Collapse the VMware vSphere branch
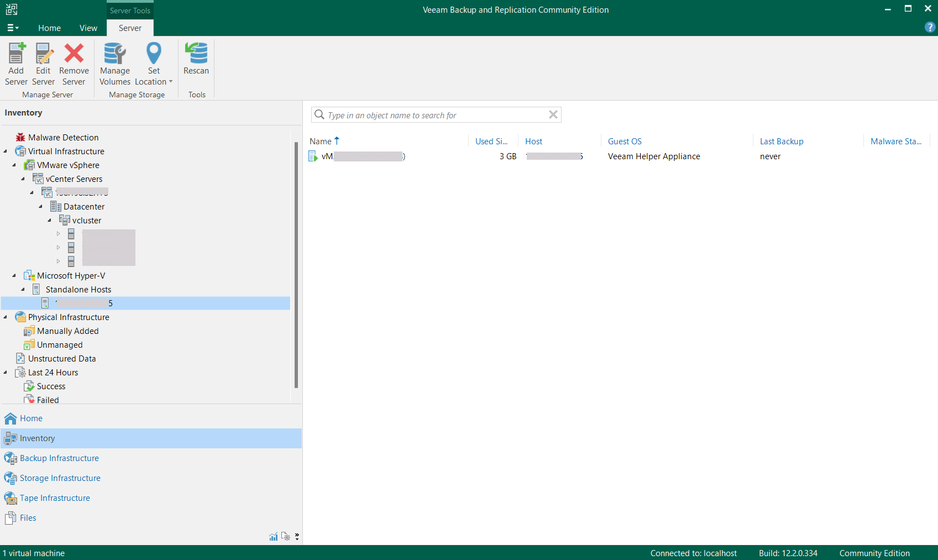This screenshot has height=560, width=938. (x=14, y=165)
